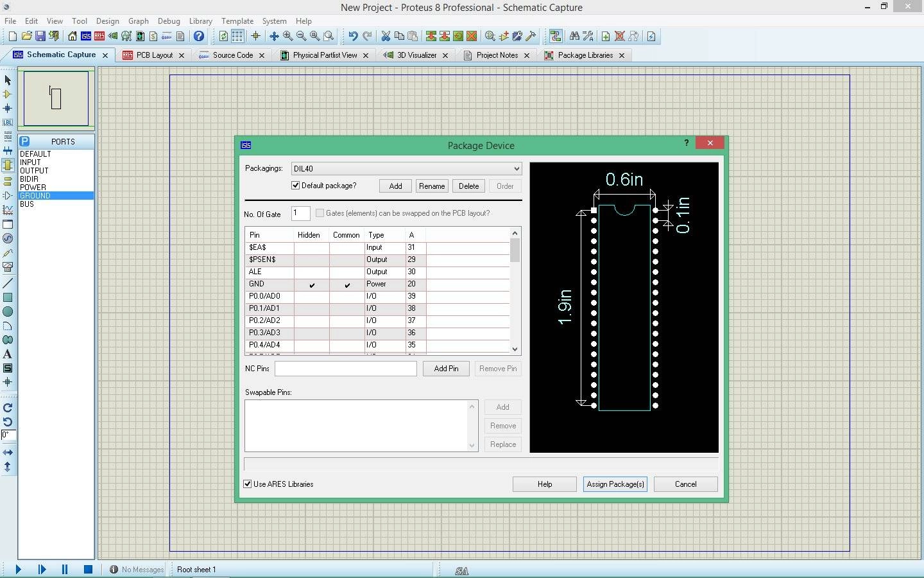The width and height of the screenshot is (924, 578).
Task: Click the zoom in magnifier icon
Action: [287, 36]
